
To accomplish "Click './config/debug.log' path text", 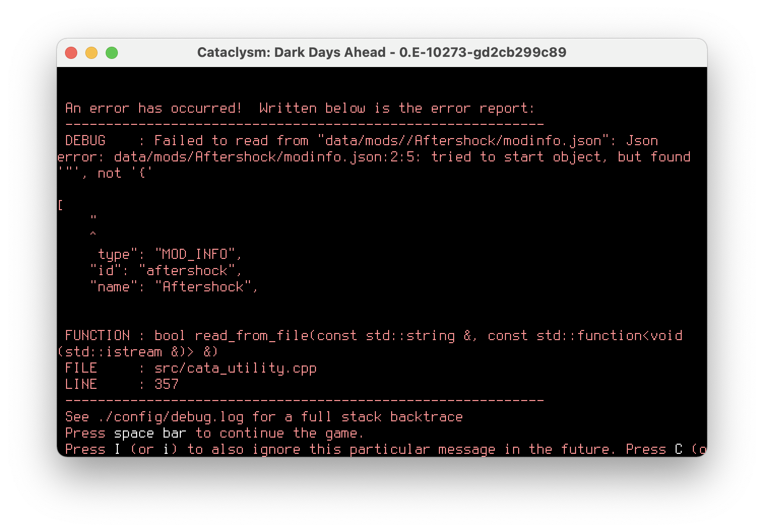I will tap(171, 417).
